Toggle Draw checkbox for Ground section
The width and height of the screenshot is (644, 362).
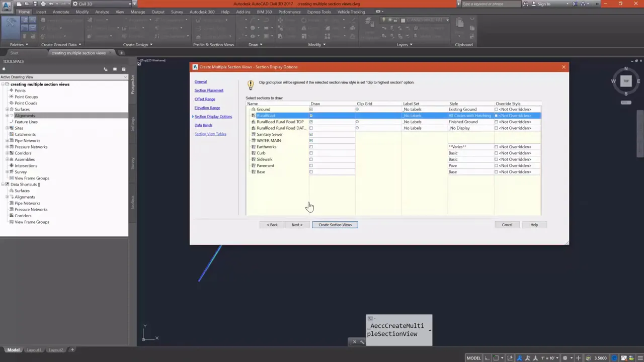tap(311, 109)
